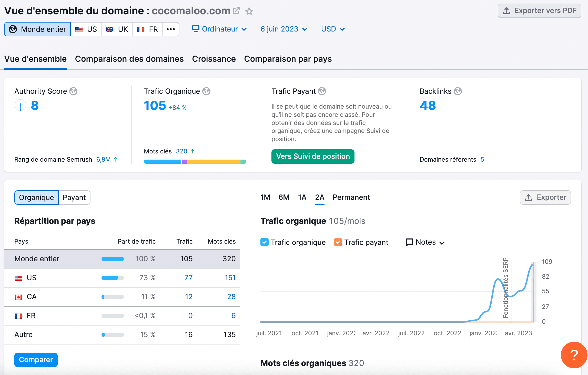588x375 pixels.
Task: Click CA traffic value 12
Action: (x=189, y=297)
